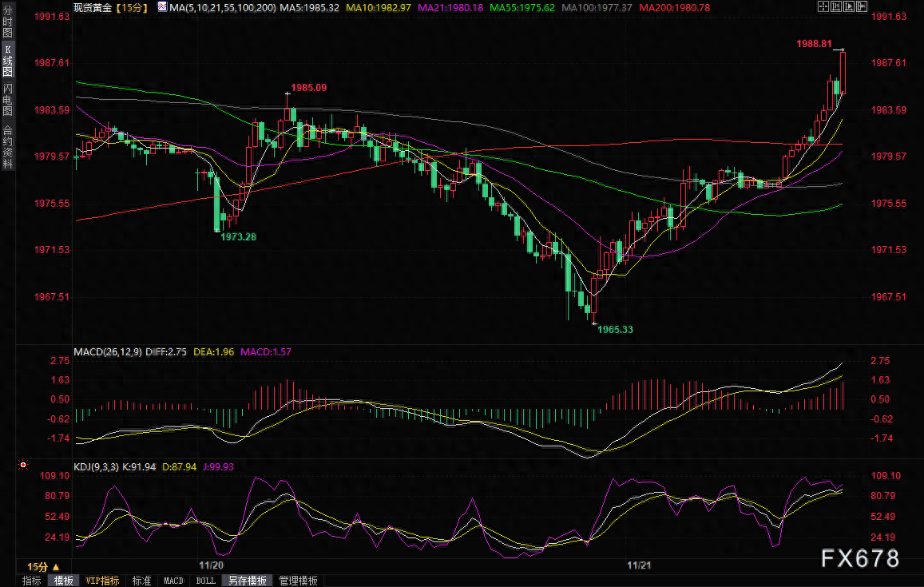Switch to the 模板 tab
Screen dimensions: 924x587
pos(63,581)
